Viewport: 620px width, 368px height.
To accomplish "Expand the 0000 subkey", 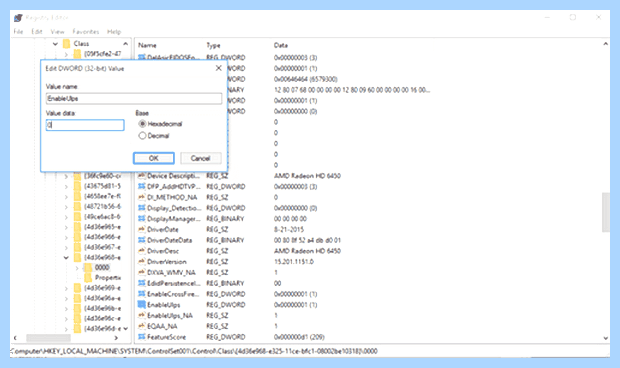I will (x=77, y=268).
